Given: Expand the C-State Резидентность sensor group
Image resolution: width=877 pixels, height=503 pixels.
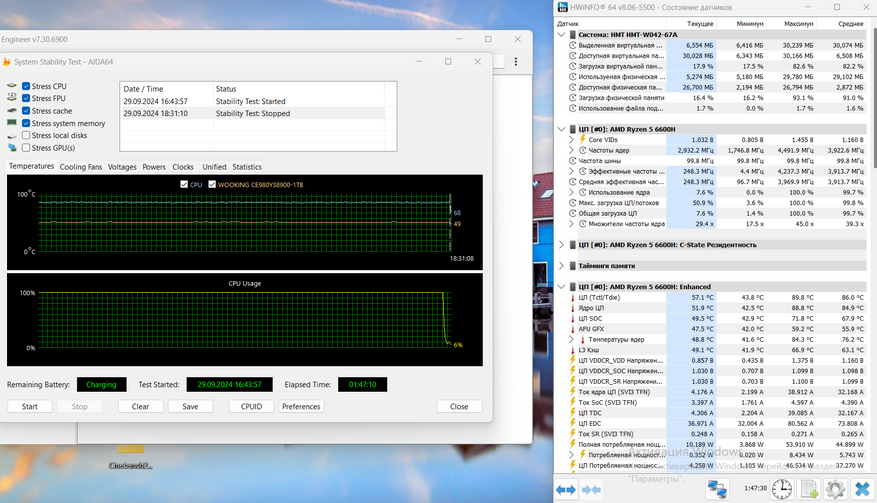Looking at the screenshot, I should point(562,245).
